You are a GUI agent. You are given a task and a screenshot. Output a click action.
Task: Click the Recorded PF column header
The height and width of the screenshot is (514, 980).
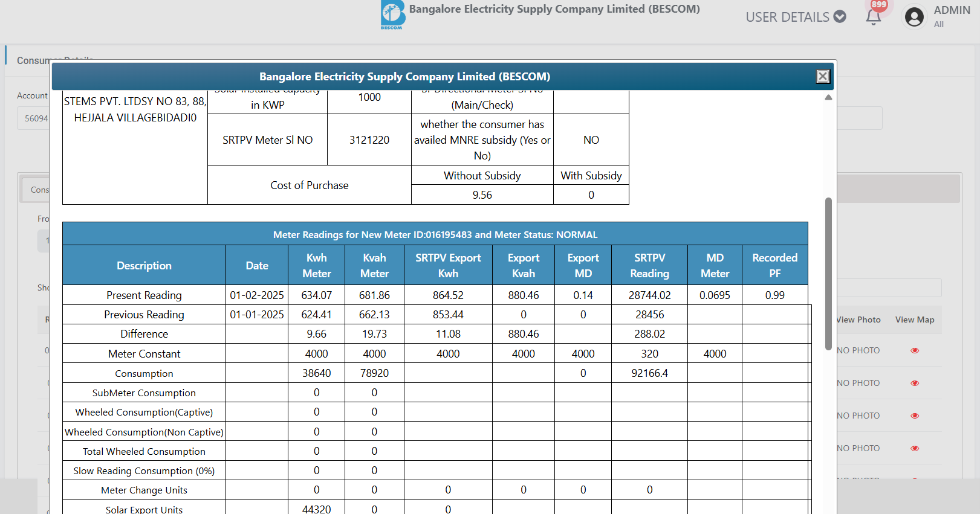775,265
